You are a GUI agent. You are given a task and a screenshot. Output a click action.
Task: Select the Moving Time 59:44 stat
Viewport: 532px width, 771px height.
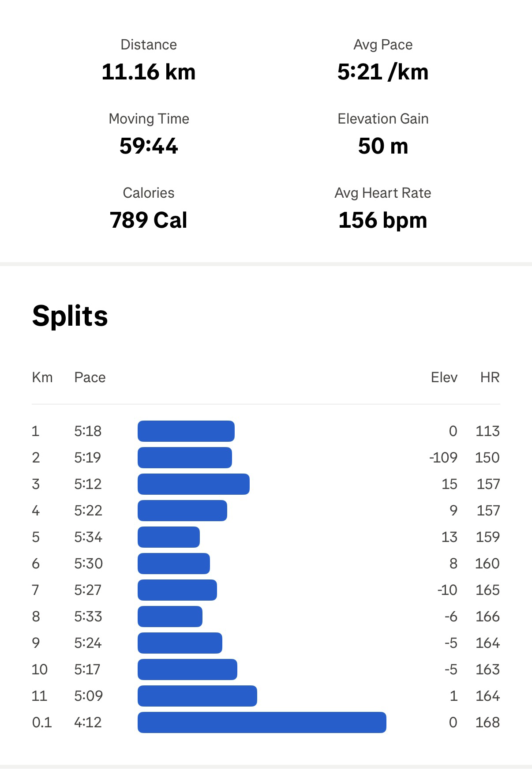pyautogui.click(x=149, y=146)
